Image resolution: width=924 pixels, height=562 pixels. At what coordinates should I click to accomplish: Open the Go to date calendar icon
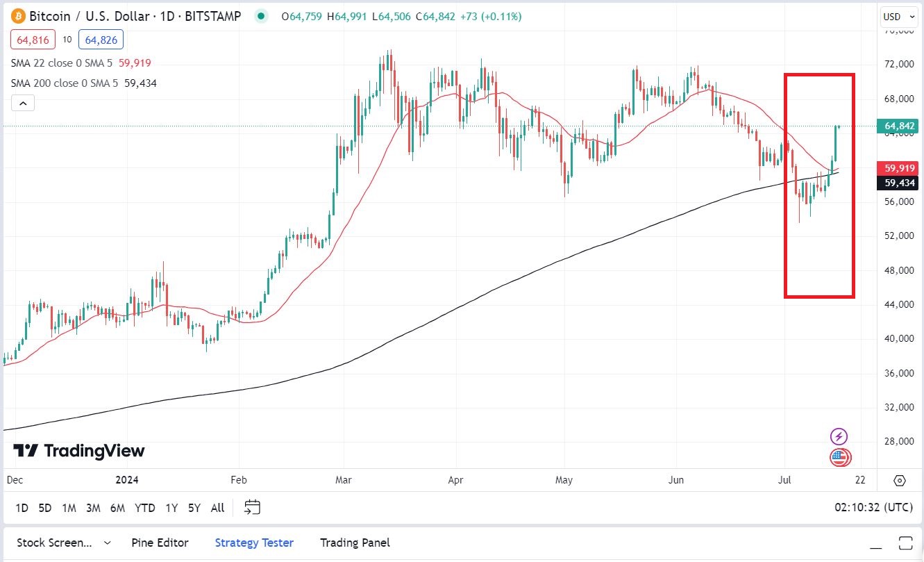point(253,508)
